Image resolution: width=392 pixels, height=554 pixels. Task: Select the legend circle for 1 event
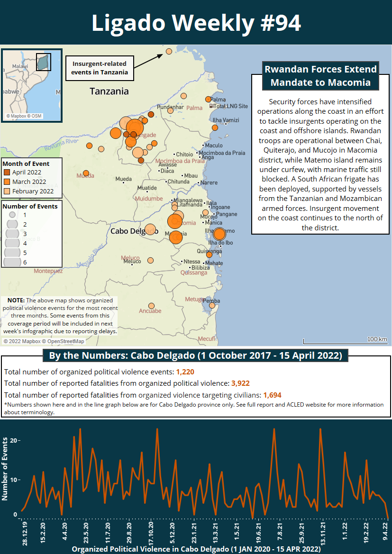tap(12, 215)
